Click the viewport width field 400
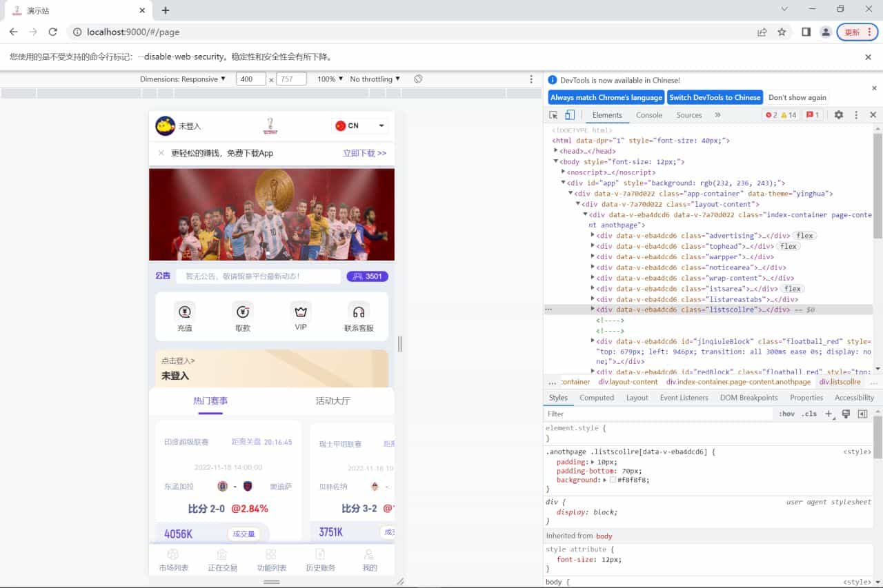The image size is (883, 588). [x=251, y=79]
